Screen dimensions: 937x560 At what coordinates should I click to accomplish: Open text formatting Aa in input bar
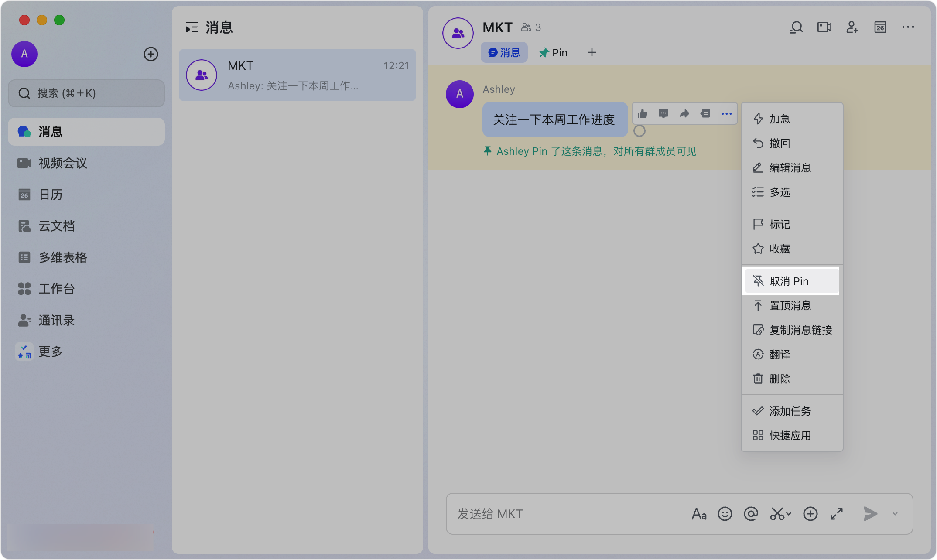point(699,514)
